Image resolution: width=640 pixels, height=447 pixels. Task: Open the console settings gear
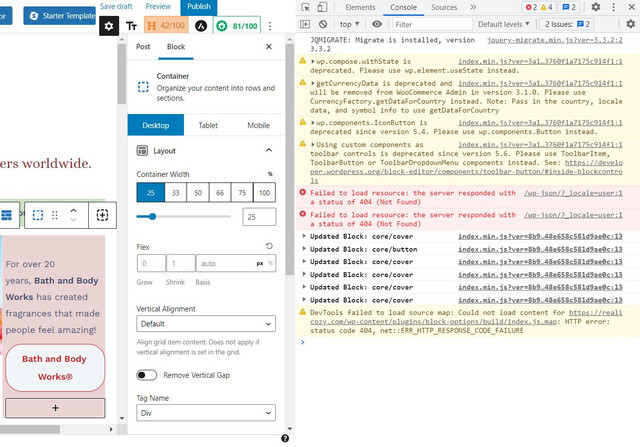[x=631, y=24]
